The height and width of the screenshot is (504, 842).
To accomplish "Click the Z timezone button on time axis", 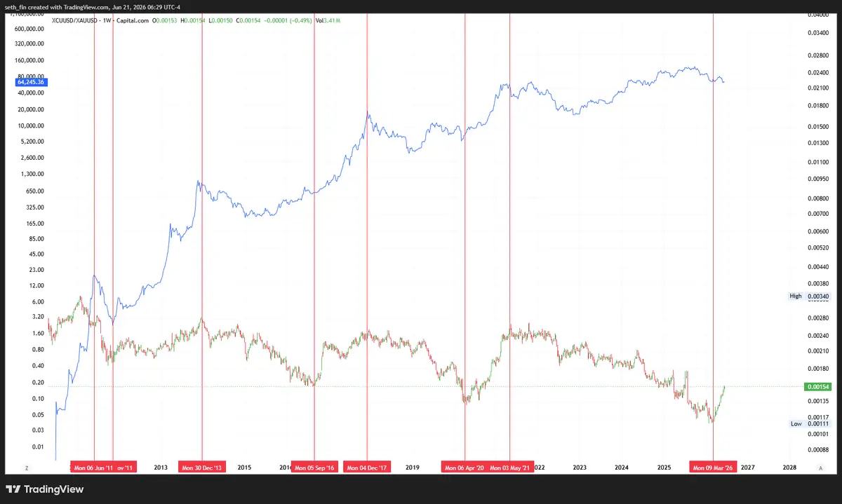I will tap(26, 467).
